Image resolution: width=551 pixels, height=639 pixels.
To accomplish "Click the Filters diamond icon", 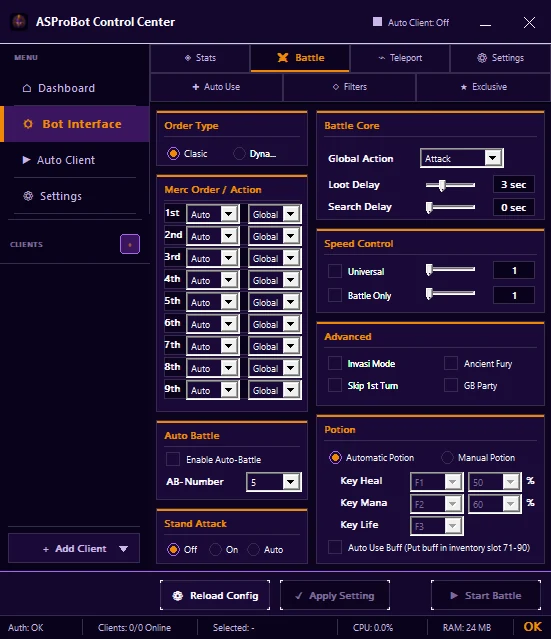I will [x=336, y=87].
